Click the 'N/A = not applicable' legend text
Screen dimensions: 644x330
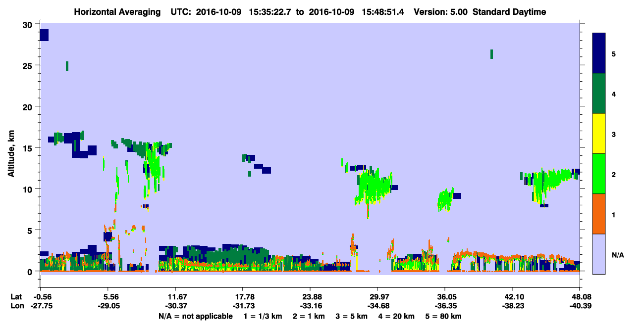pyautogui.click(x=195, y=316)
